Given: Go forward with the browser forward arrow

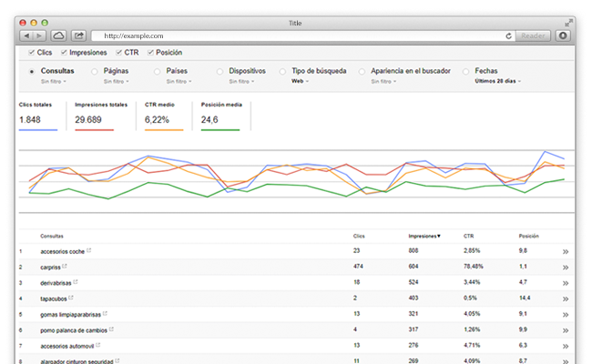Looking at the screenshot, I should click(x=39, y=35).
